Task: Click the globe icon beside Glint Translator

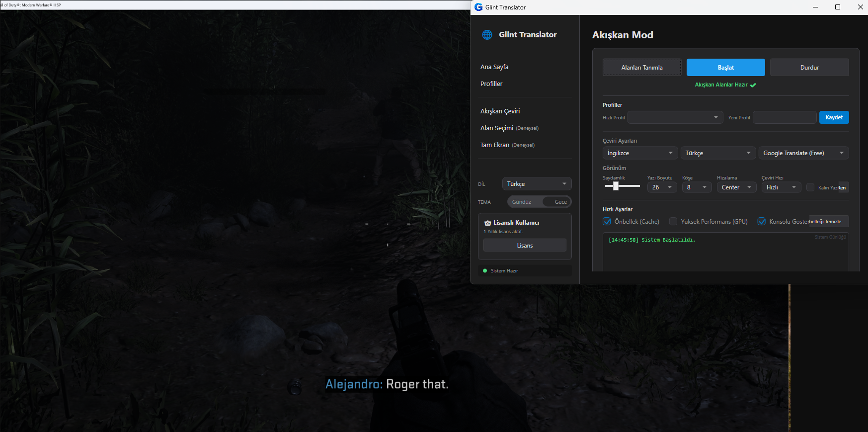Action: (487, 35)
